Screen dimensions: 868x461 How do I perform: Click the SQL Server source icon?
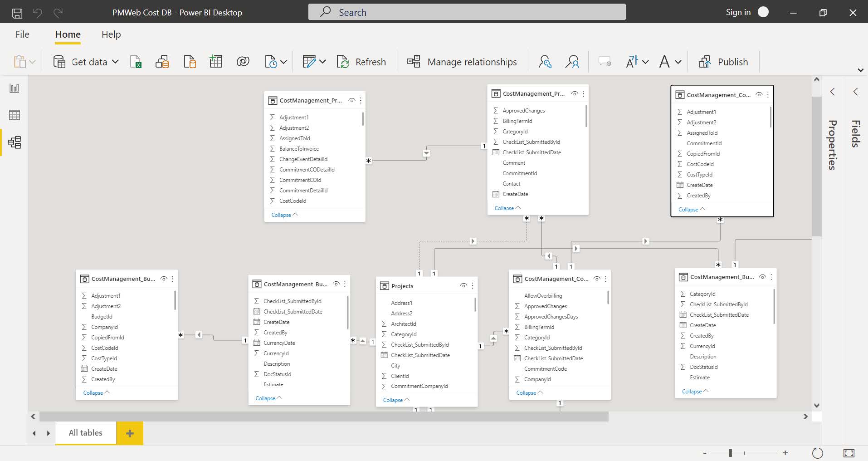point(190,62)
